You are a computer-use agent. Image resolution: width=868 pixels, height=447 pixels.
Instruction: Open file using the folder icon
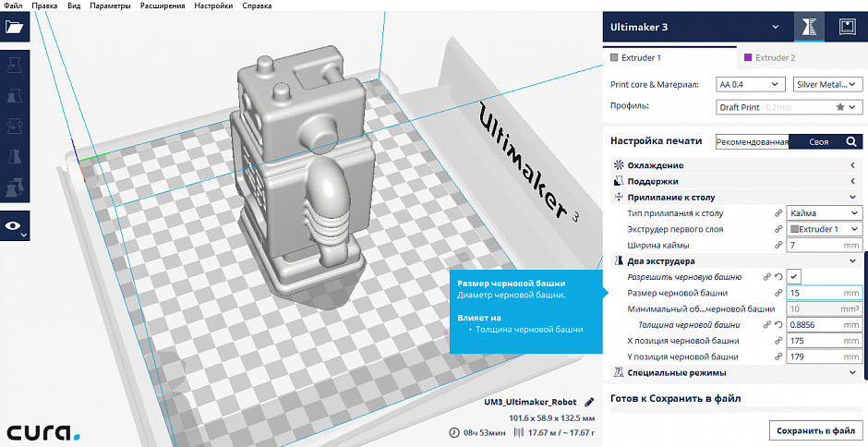pos(15,27)
